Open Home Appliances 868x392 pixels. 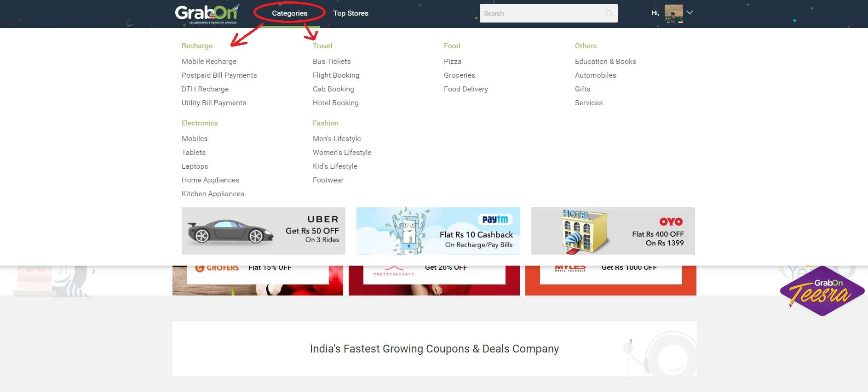(211, 180)
